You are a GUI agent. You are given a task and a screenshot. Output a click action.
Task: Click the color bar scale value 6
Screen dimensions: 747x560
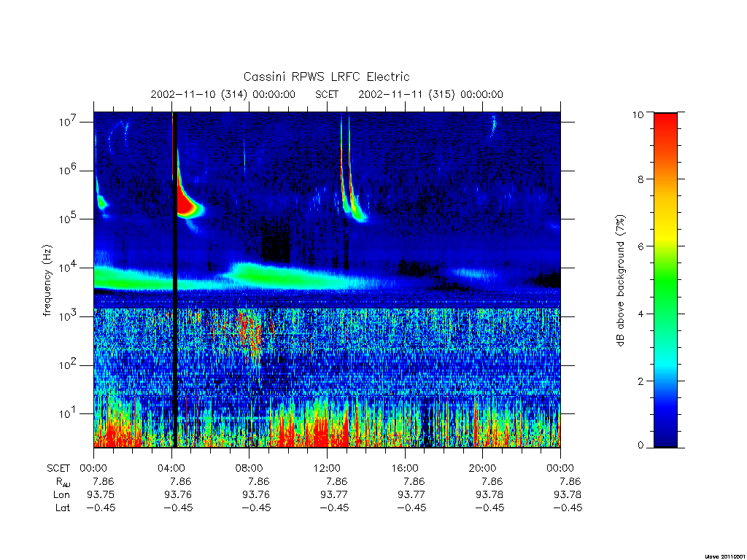pyautogui.click(x=640, y=246)
